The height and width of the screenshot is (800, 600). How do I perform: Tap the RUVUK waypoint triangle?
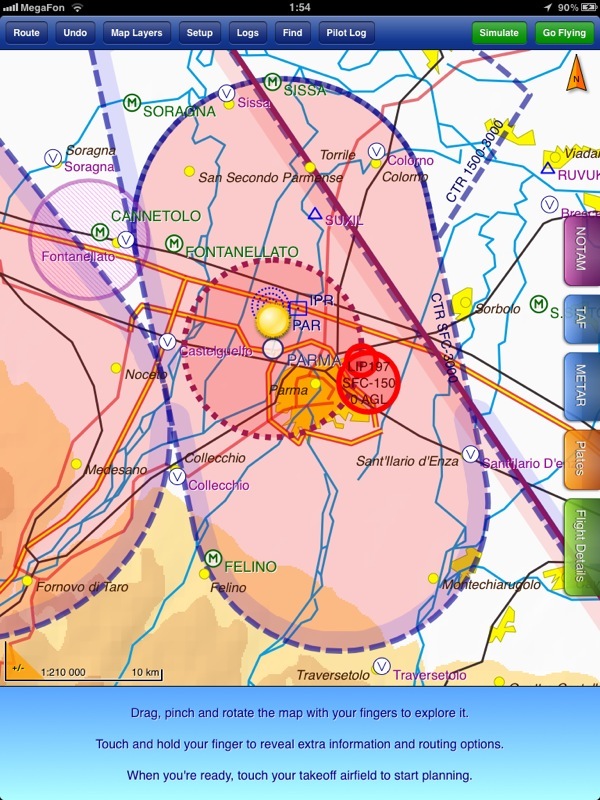(x=548, y=168)
